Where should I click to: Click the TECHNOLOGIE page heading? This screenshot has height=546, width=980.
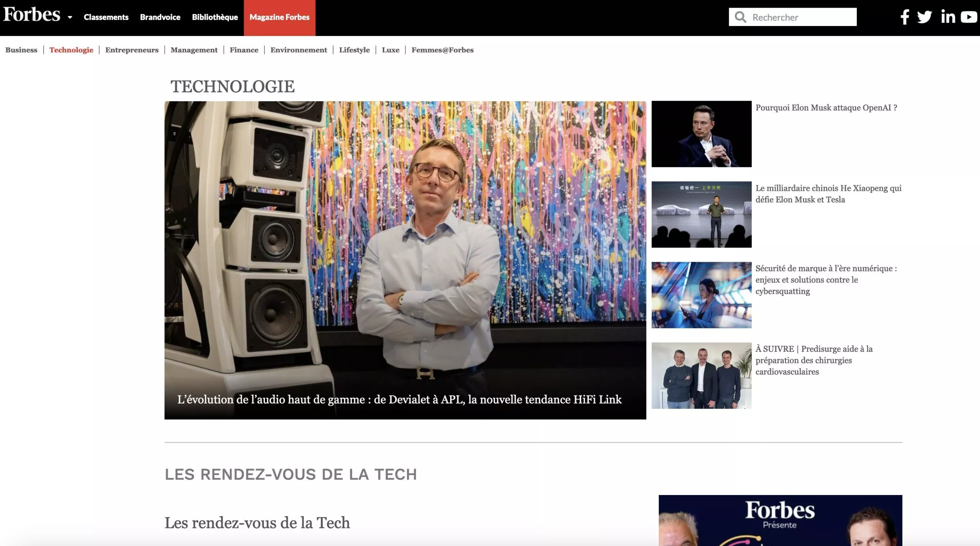tap(232, 86)
